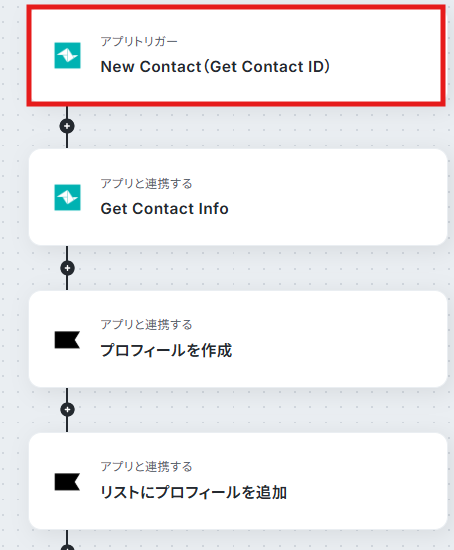Click the black flag icon beside プロフィールを作成

pos(67,340)
